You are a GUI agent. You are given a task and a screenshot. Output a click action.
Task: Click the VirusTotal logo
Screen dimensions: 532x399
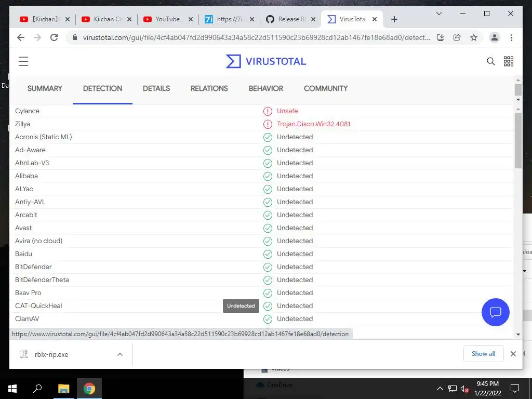click(265, 61)
